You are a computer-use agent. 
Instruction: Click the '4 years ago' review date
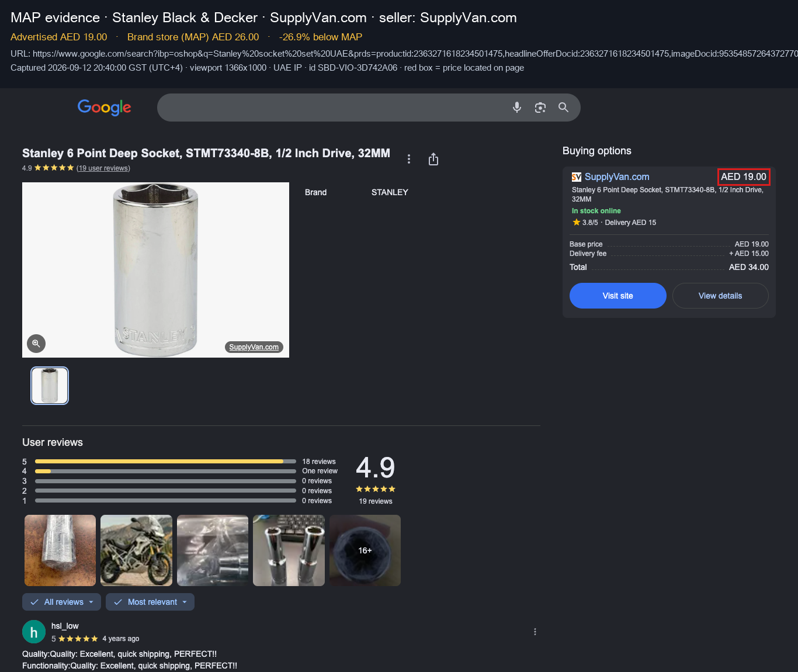(x=121, y=639)
